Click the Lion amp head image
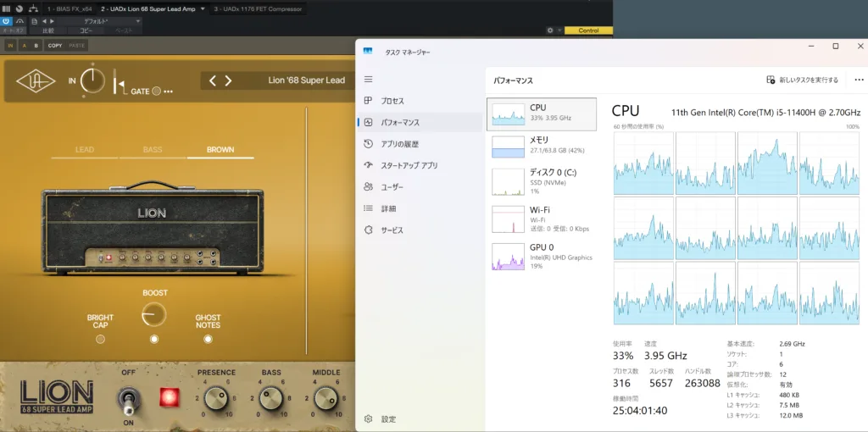This screenshot has height=432, width=868. click(x=153, y=227)
